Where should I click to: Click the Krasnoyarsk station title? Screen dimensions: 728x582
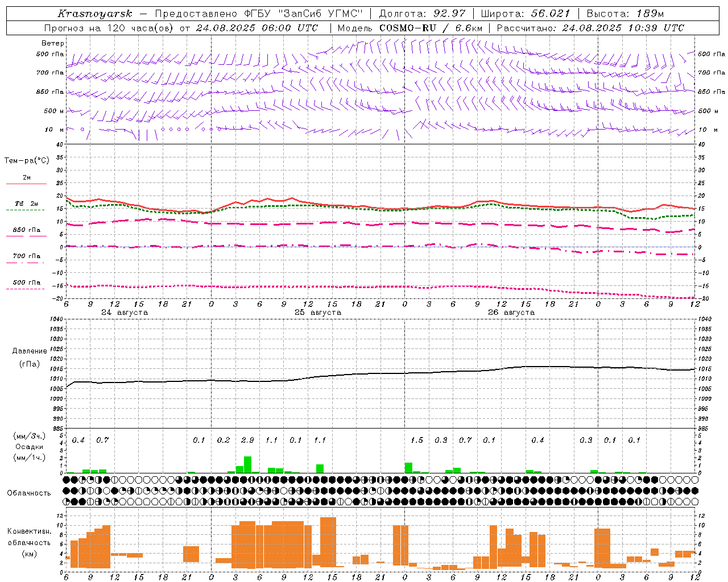(95, 14)
